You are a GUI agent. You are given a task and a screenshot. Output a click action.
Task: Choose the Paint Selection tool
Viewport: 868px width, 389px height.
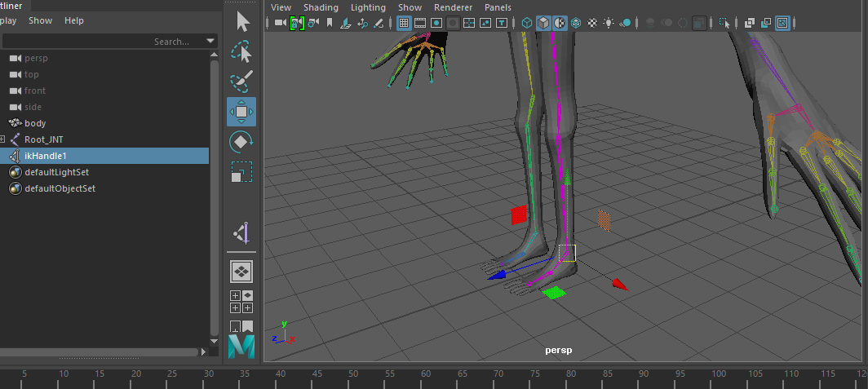[242, 82]
